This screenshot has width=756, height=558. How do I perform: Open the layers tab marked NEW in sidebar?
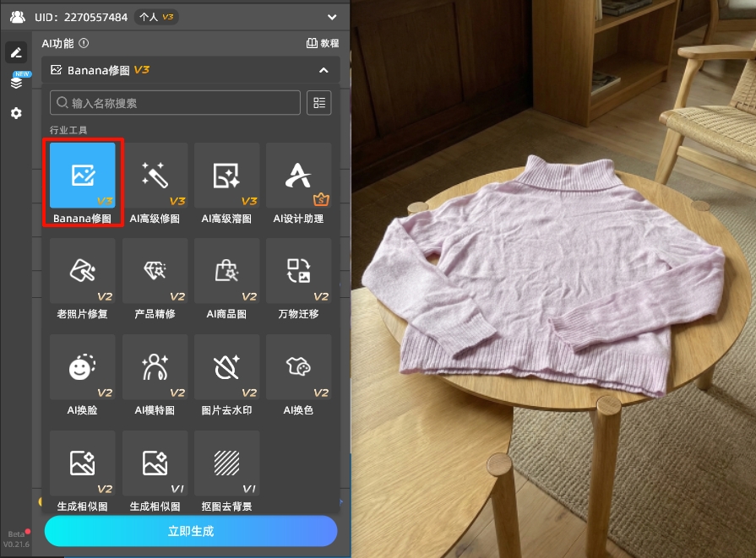tap(16, 83)
